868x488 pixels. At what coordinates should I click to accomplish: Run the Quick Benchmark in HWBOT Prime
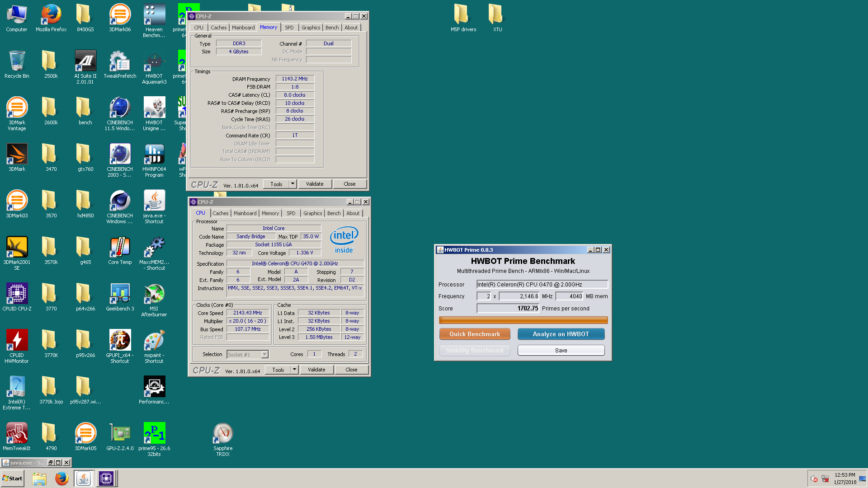click(475, 334)
